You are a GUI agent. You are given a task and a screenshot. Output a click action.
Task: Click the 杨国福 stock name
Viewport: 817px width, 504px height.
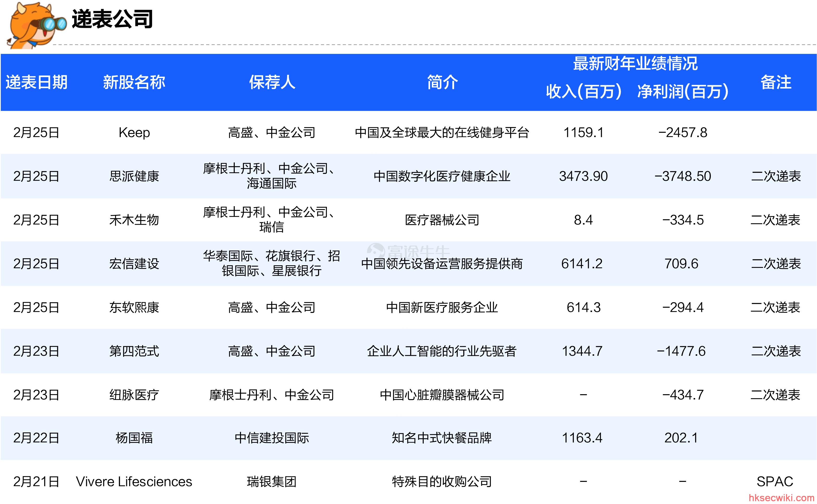pyautogui.click(x=134, y=438)
